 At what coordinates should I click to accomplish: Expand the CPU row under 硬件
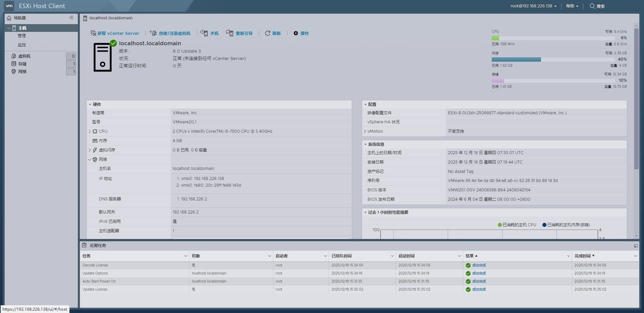90,131
